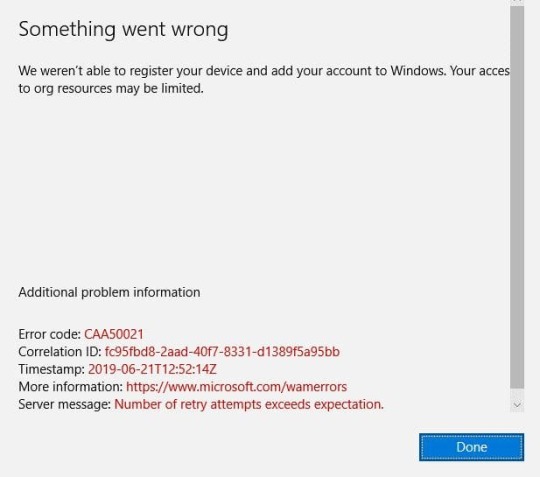Click the scroll down arrow

click(x=517, y=405)
